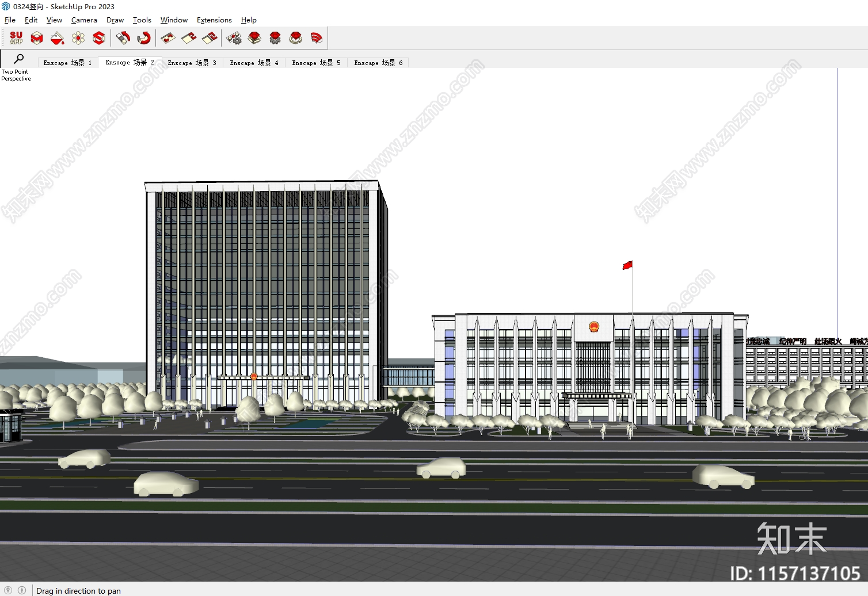Open the Tools menu
Screen dimensions: 868x596
[142, 20]
